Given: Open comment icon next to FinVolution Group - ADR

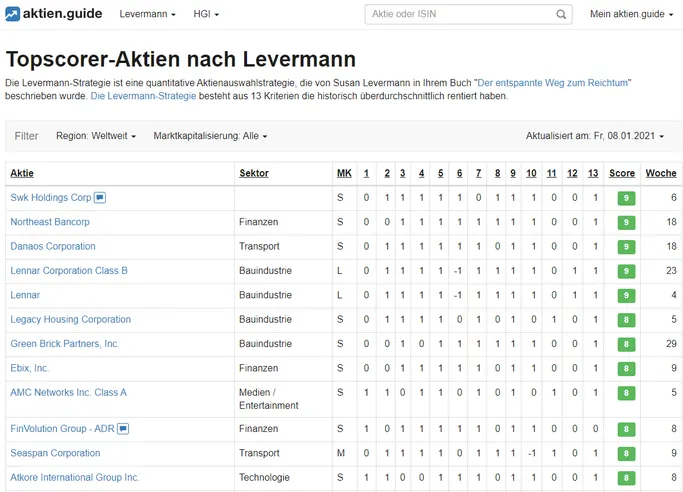Looking at the screenshot, I should 123,429.
